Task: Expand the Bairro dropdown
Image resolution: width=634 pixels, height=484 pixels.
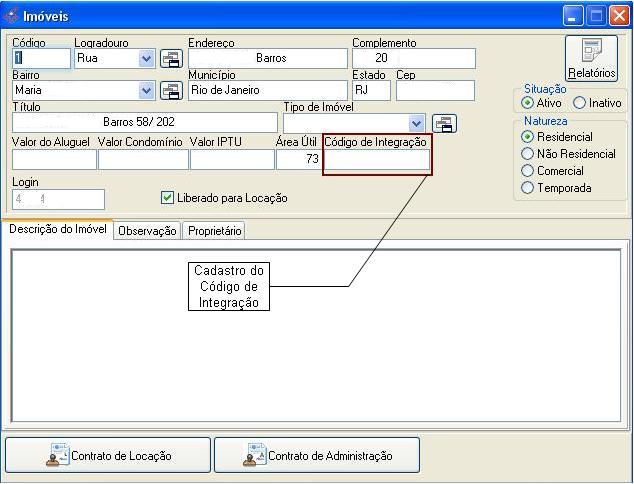Action: [x=147, y=91]
